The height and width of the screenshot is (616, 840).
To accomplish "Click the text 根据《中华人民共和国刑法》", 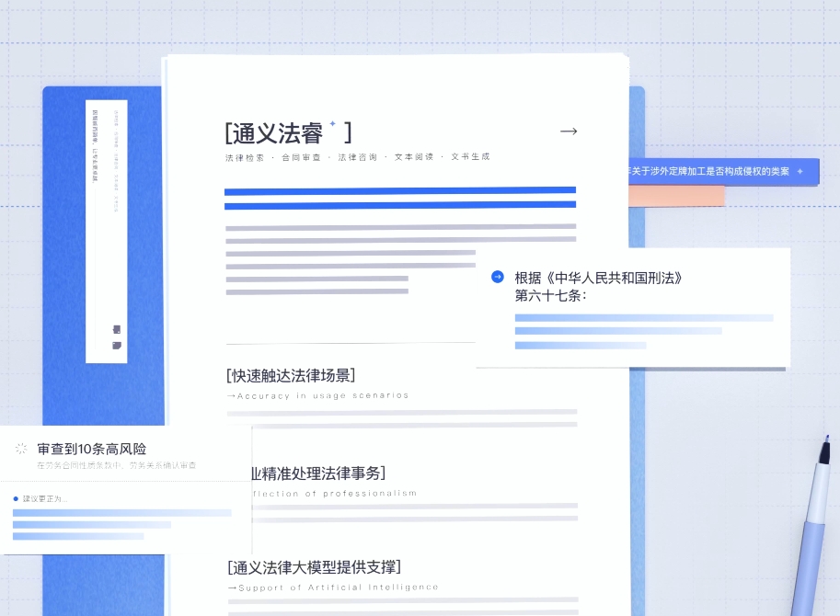I will (x=598, y=278).
